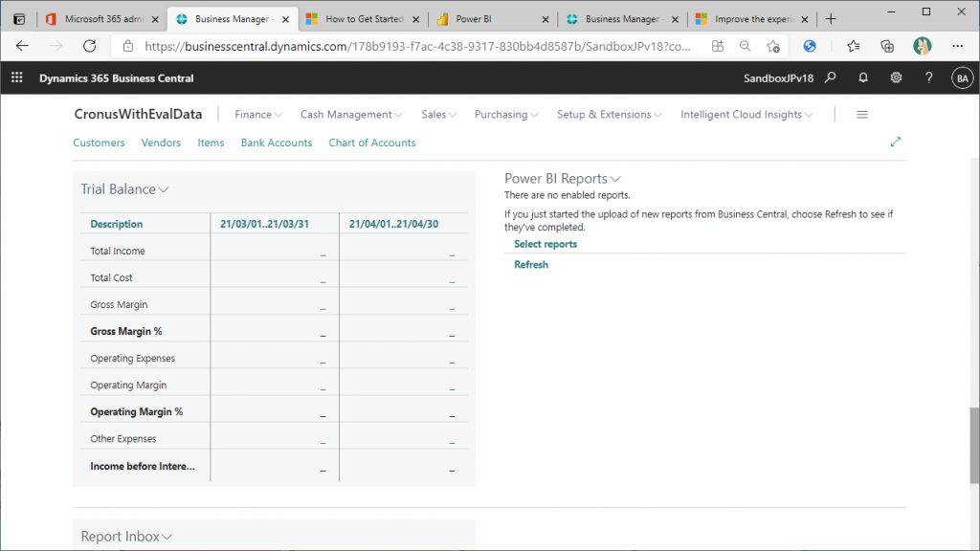Select the Total Cost row label
The image size is (980, 551).
[111, 277]
